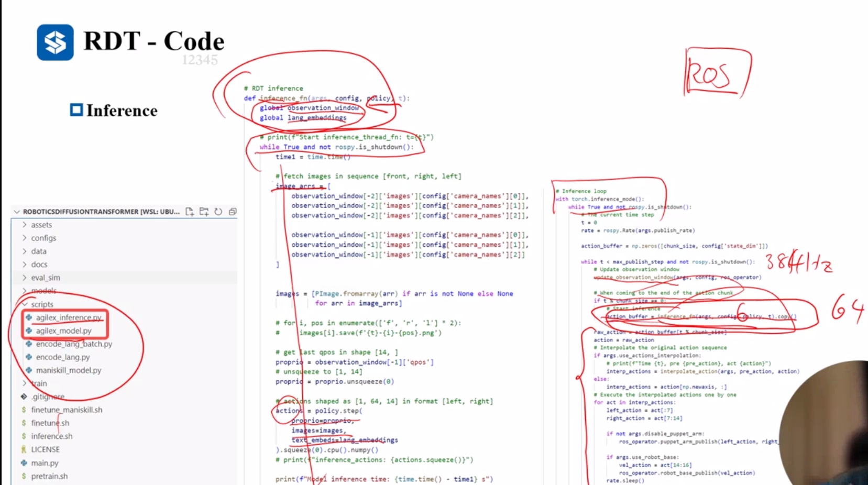The image size is (868, 485).
Task: Open finetune.sh script
Action: coord(50,423)
